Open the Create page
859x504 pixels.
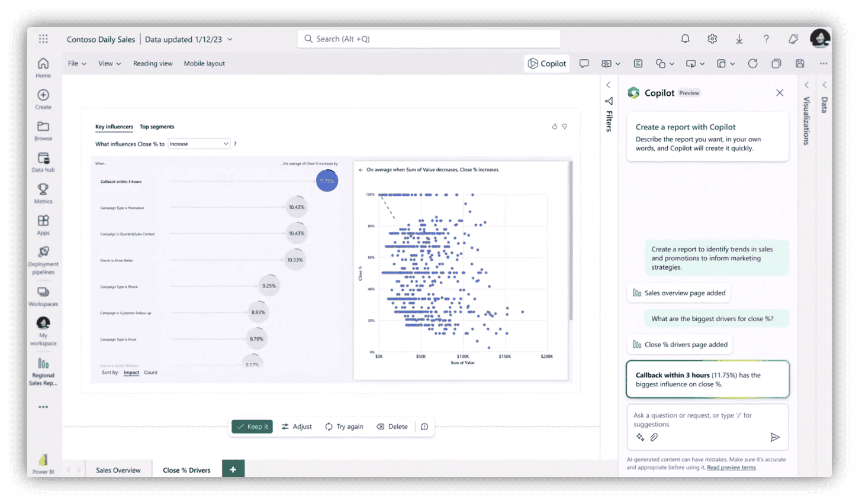(43, 99)
